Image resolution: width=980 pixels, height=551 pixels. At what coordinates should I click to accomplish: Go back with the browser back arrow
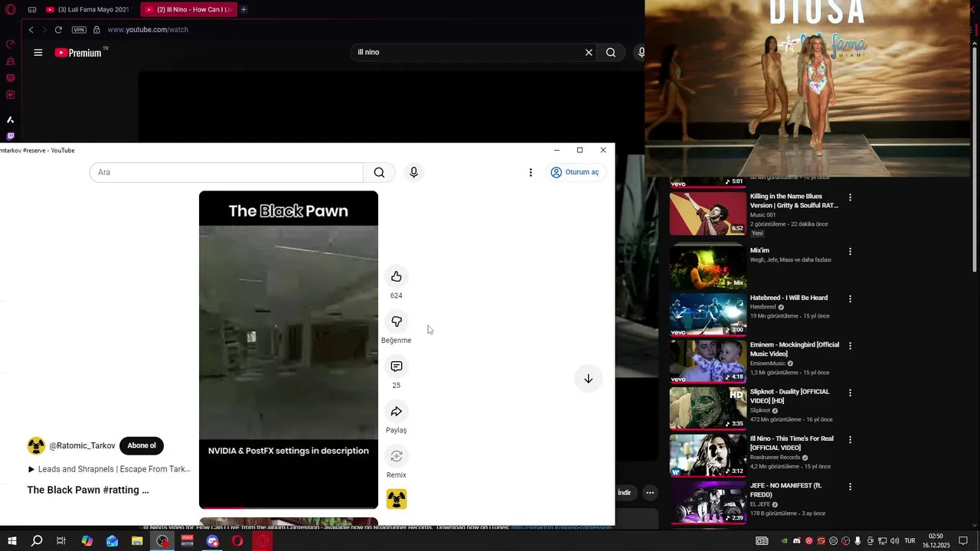point(31,30)
